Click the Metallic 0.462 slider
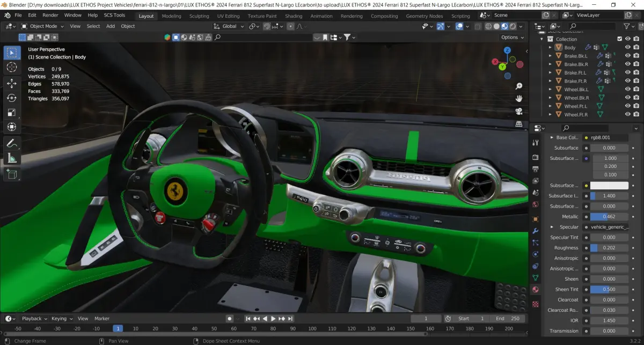The width and height of the screenshot is (644, 345). [609, 217]
